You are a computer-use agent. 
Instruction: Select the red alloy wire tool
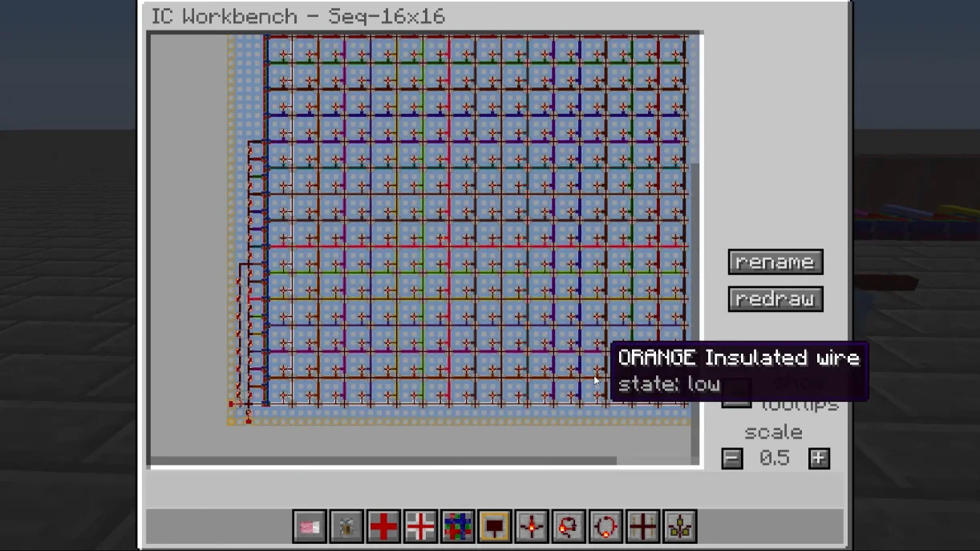383,527
